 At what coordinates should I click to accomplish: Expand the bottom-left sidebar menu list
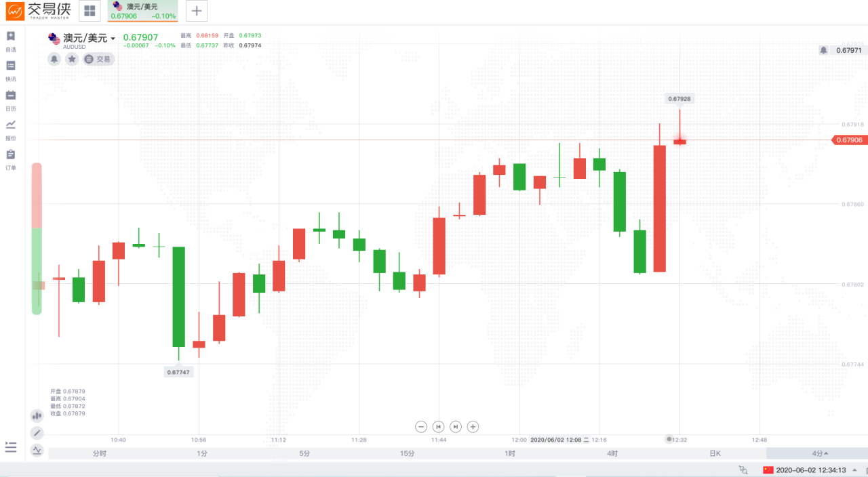click(10, 447)
